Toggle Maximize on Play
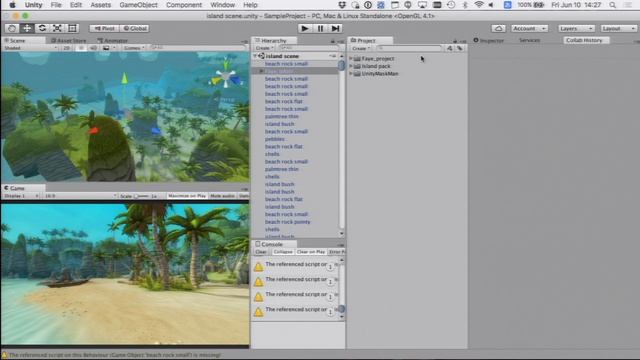The height and width of the screenshot is (360, 640). tap(187, 196)
